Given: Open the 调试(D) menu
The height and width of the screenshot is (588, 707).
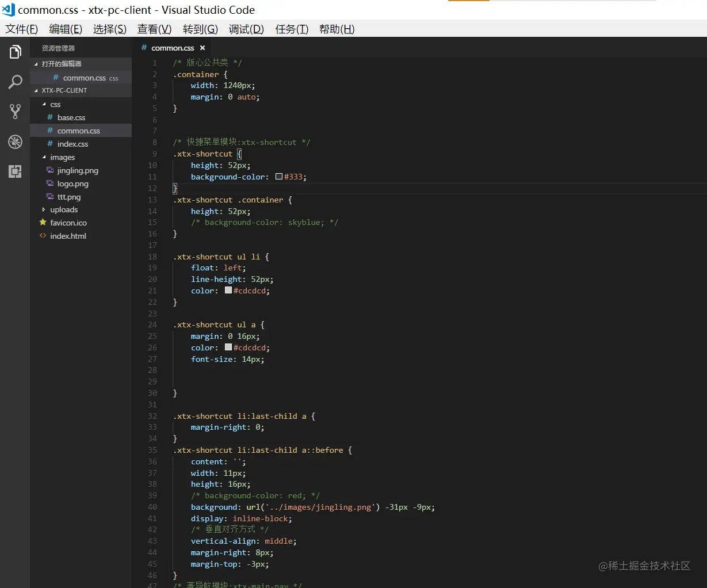Looking at the screenshot, I should pos(246,29).
